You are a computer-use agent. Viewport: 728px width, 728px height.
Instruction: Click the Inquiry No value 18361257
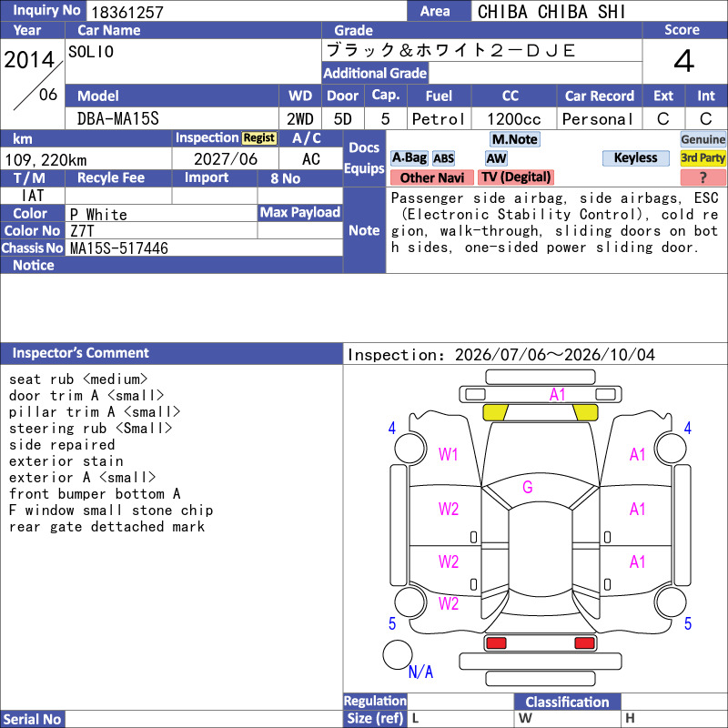[127, 12]
